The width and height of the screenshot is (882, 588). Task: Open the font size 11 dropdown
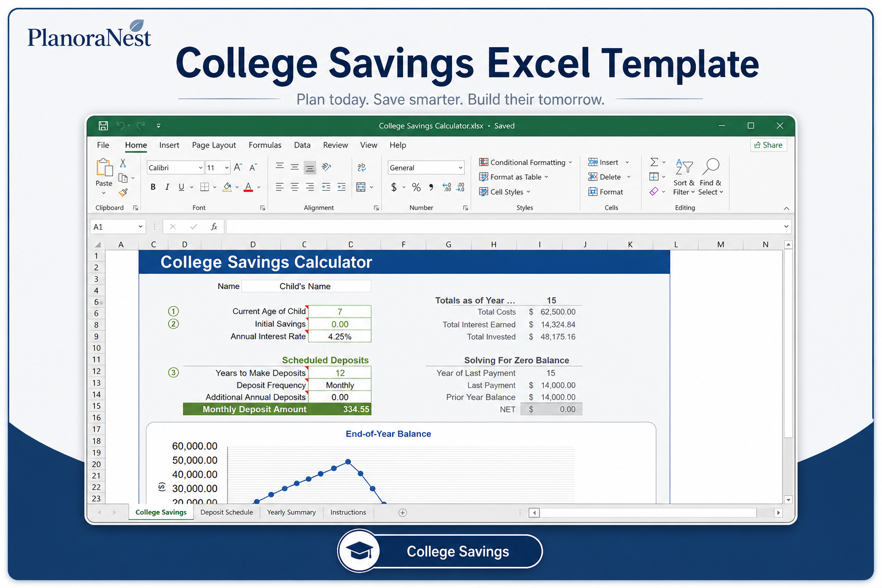tap(227, 168)
